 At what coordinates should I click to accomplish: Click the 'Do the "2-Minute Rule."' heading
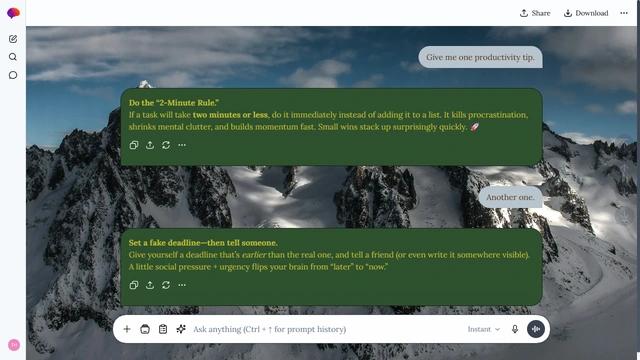pos(174,103)
